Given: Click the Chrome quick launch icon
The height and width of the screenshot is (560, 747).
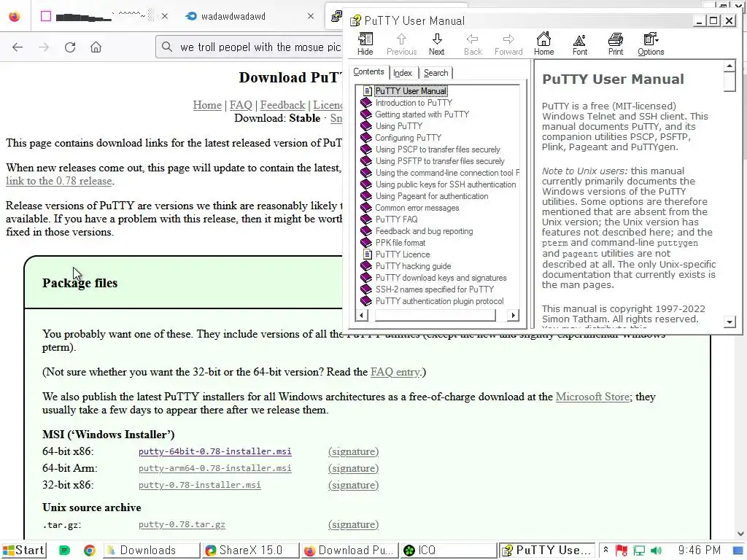Looking at the screenshot, I should 89,551.
